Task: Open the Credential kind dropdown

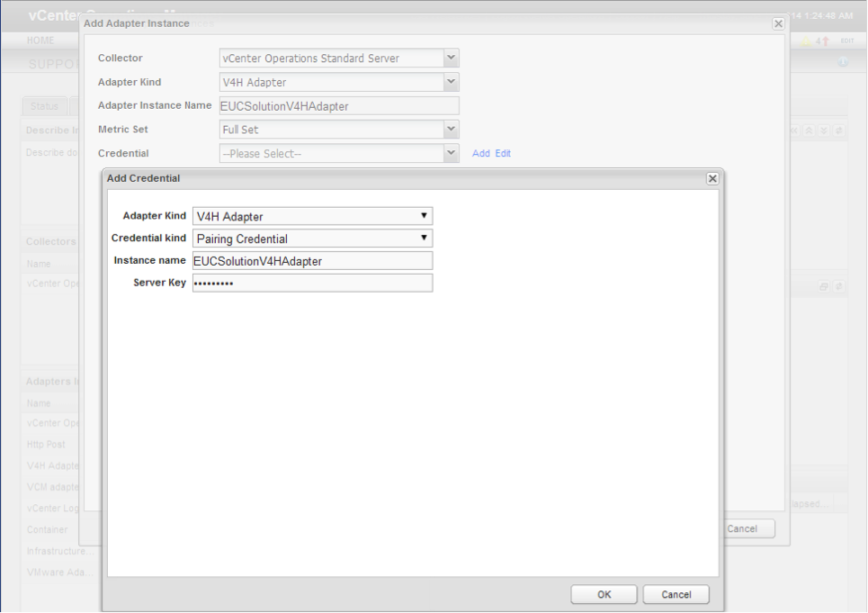Action: [x=423, y=238]
